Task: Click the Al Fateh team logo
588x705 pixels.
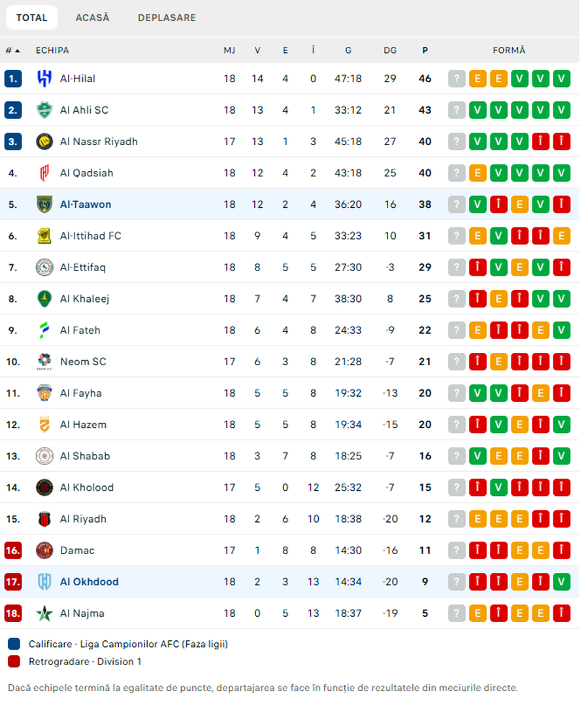Action: tap(44, 330)
